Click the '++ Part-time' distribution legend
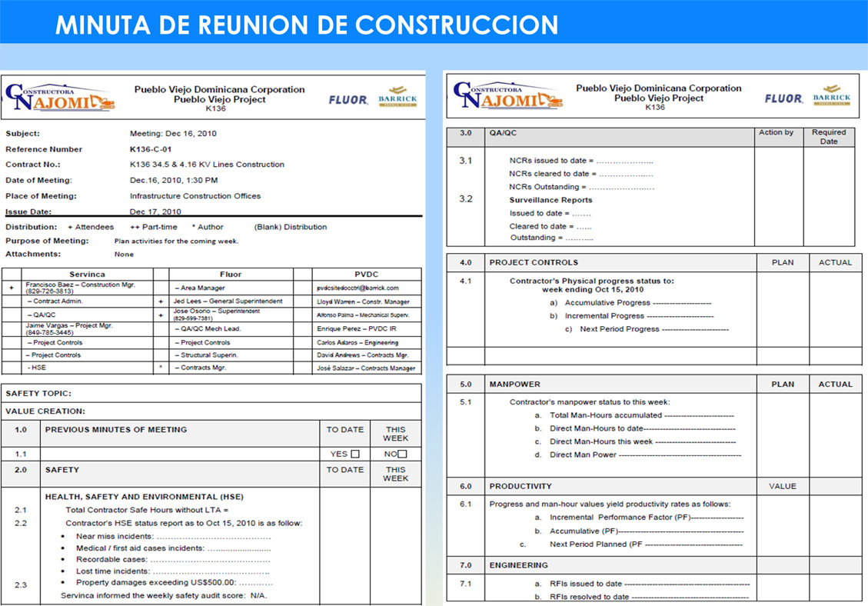Viewport: 868px width, 606px height. pos(154,227)
